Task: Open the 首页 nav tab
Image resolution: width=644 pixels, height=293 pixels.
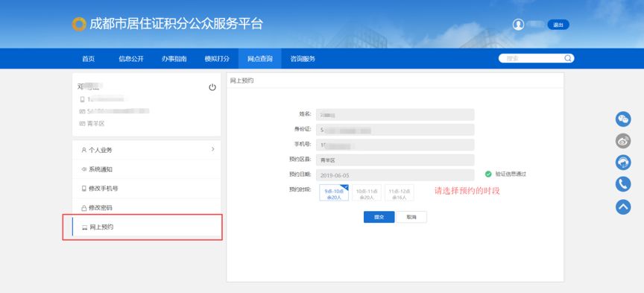Action: click(88, 59)
